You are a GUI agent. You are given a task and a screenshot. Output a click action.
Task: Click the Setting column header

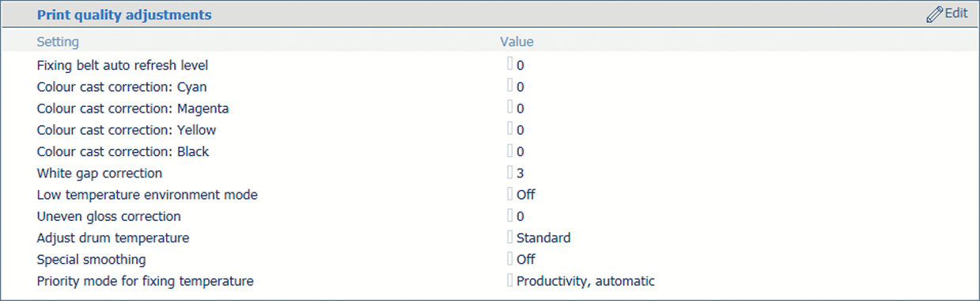pyautogui.click(x=58, y=41)
